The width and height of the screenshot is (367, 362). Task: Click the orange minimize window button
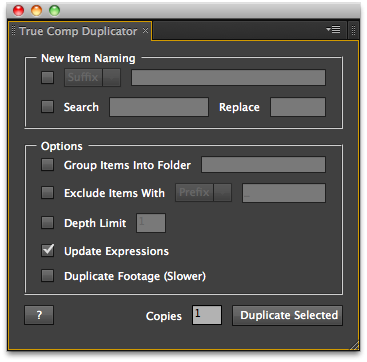36,11
